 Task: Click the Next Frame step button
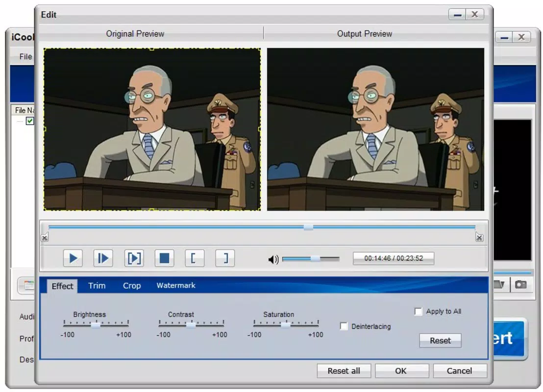(103, 258)
